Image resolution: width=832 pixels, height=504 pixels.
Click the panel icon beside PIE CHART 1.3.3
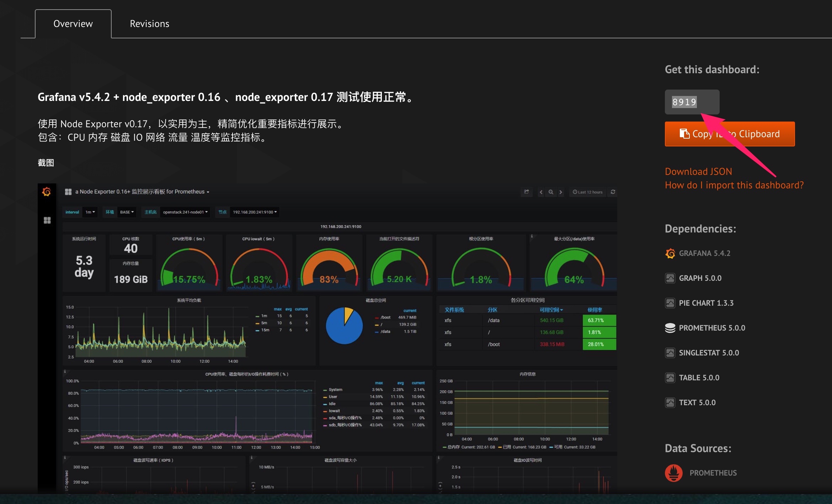click(670, 303)
